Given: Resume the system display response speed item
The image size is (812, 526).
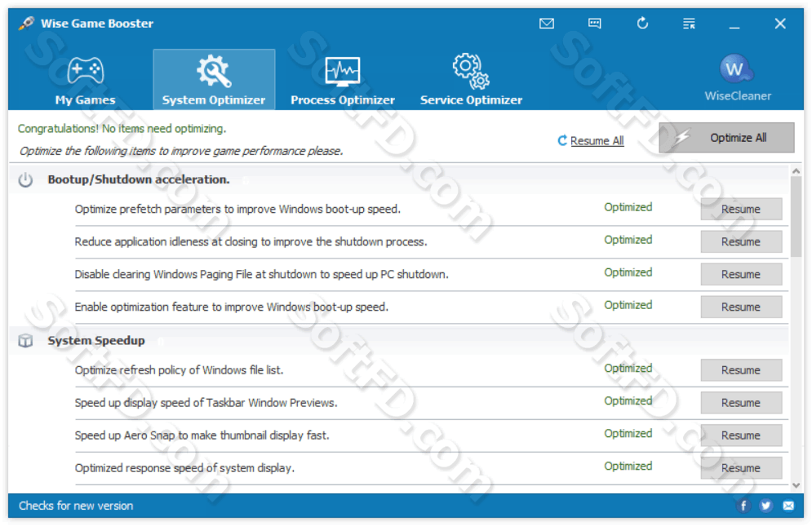Looking at the screenshot, I should (x=741, y=468).
